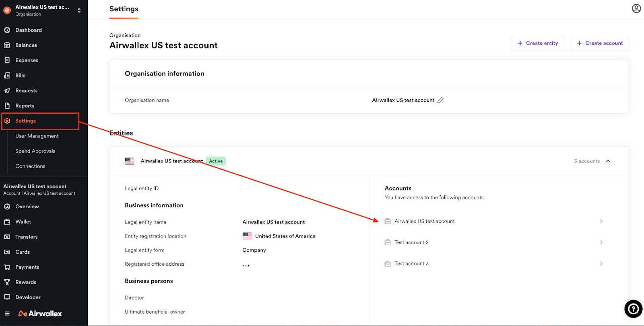This screenshot has width=644, height=326.
Task: Click the Rewards trophy icon
Action: click(7, 282)
